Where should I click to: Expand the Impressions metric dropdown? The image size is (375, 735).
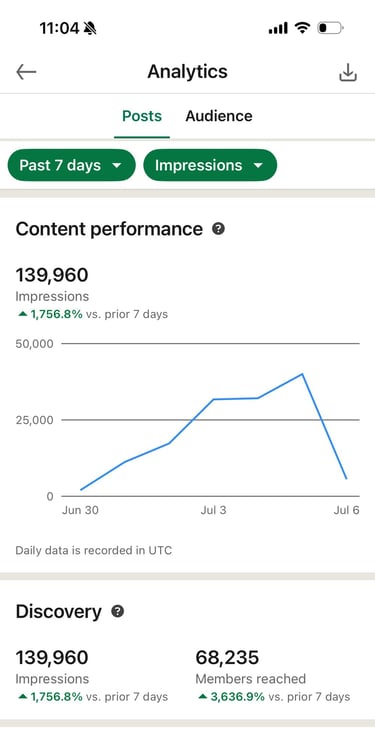tap(210, 165)
